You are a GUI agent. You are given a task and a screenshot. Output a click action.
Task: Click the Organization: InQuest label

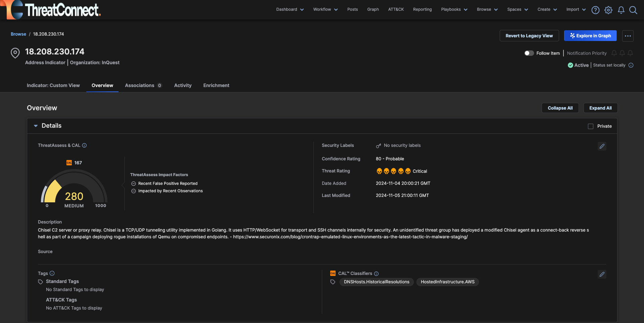95,63
